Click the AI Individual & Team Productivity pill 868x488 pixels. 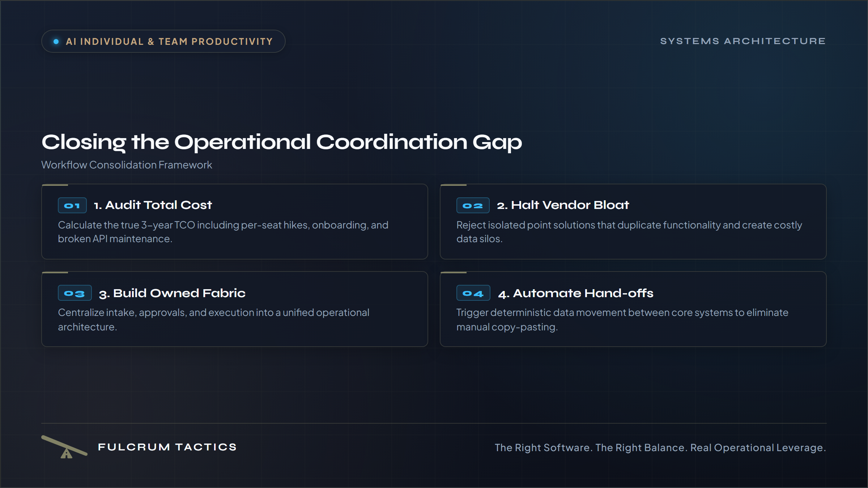pos(163,41)
